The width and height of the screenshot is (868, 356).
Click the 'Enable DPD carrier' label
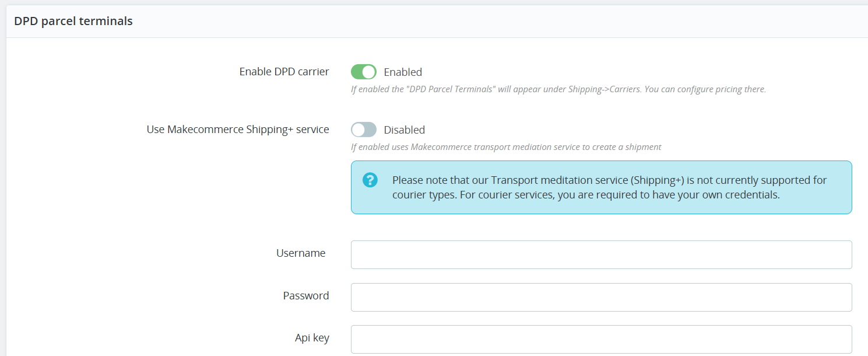(x=284, y=71)
